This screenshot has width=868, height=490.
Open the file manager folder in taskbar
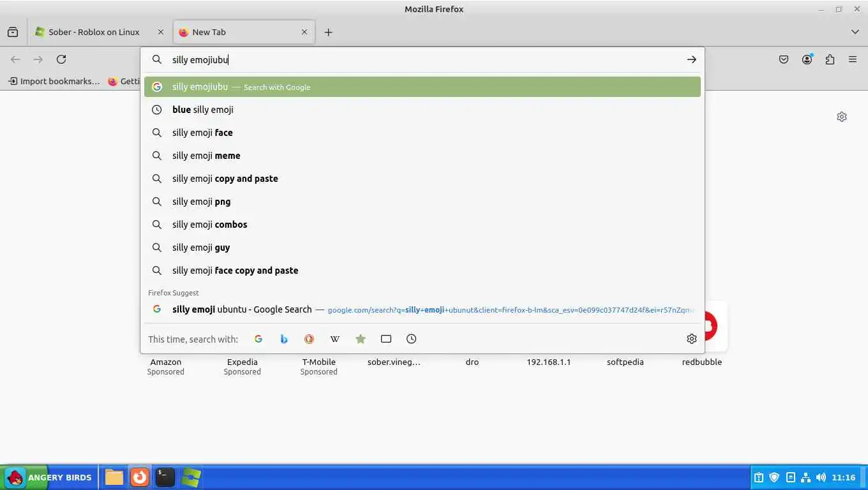[x=114, y=477]
